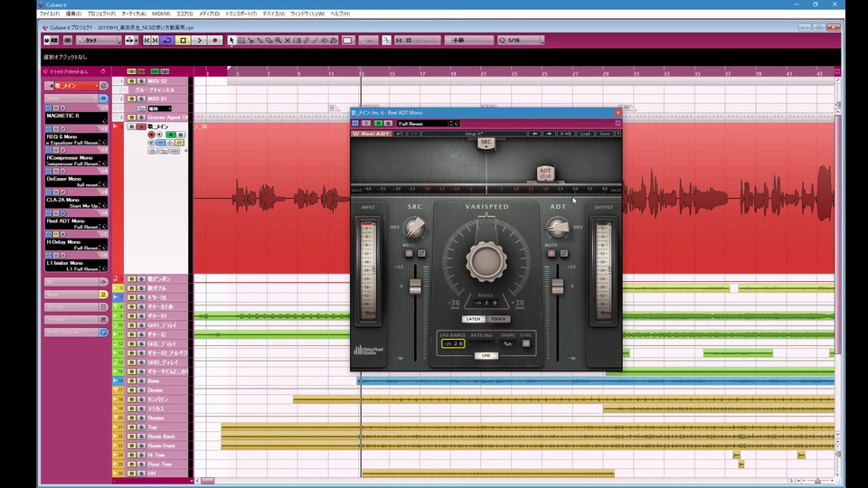The height and width of the screenshot is (488, 868).
Task: Expand the EQ inspector section
Action: tap(76, 282)
